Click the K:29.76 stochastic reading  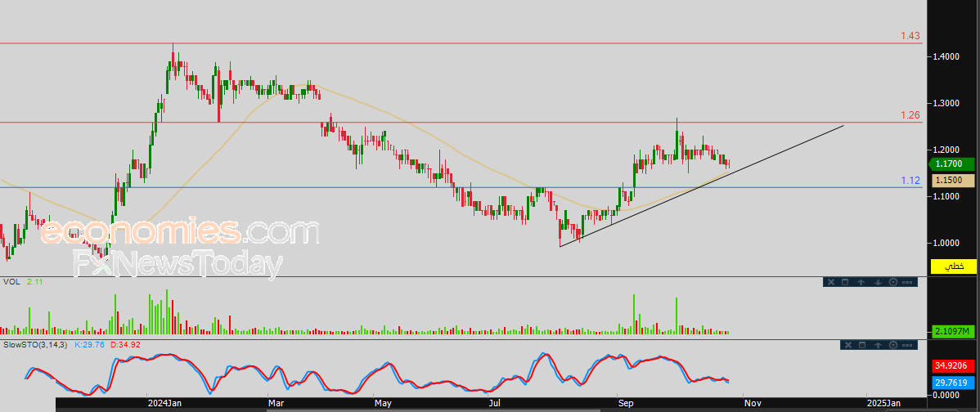coord(90,345)
